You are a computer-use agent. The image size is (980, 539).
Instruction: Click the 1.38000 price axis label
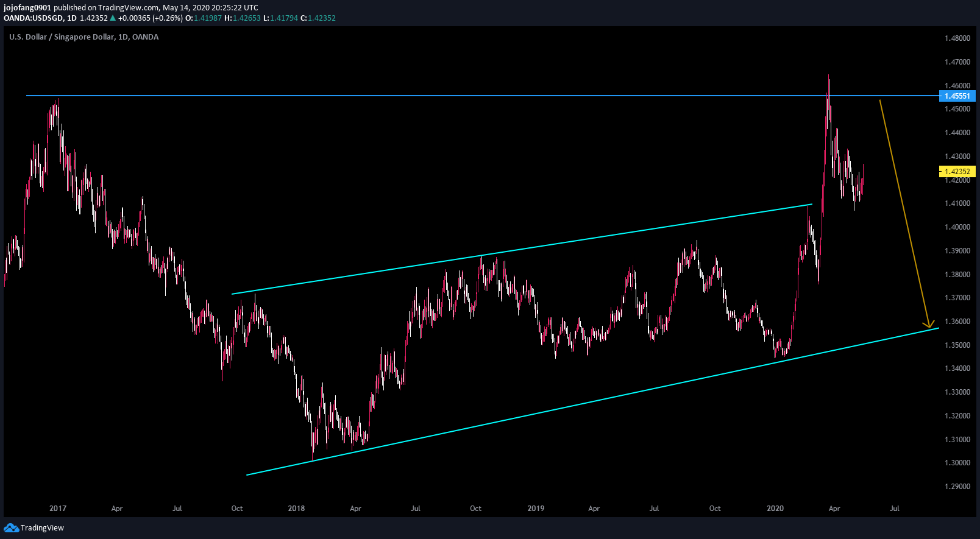coord(957,275)
